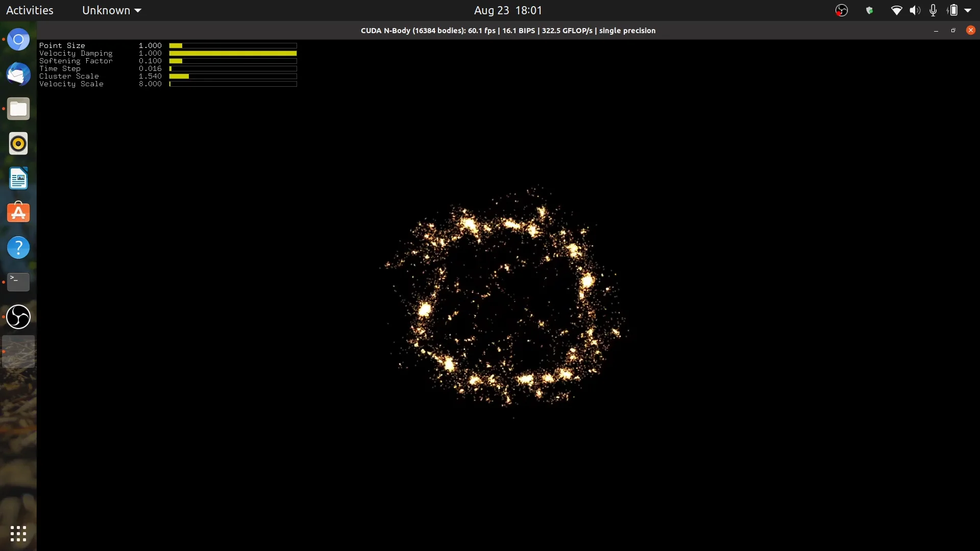Click the Help icon in sidebar

(18, 247)
